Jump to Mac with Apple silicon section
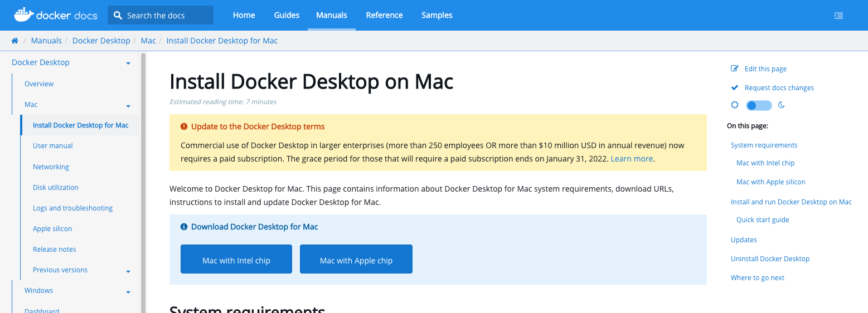 click(771, 182)
